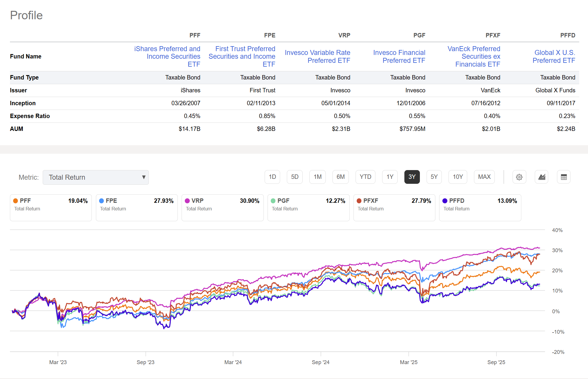Click the VRP column header

point(344,35)
